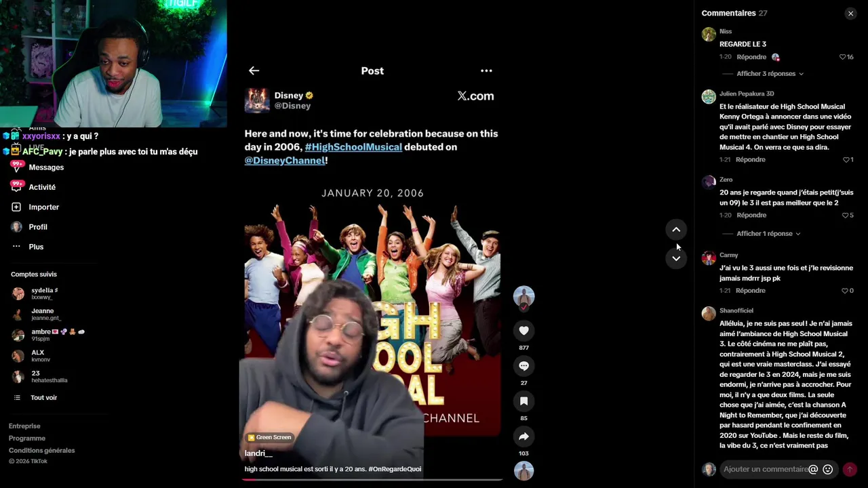868x488 pixels.
Task: Share the video using the arrow icon
Action: (524, 436)
